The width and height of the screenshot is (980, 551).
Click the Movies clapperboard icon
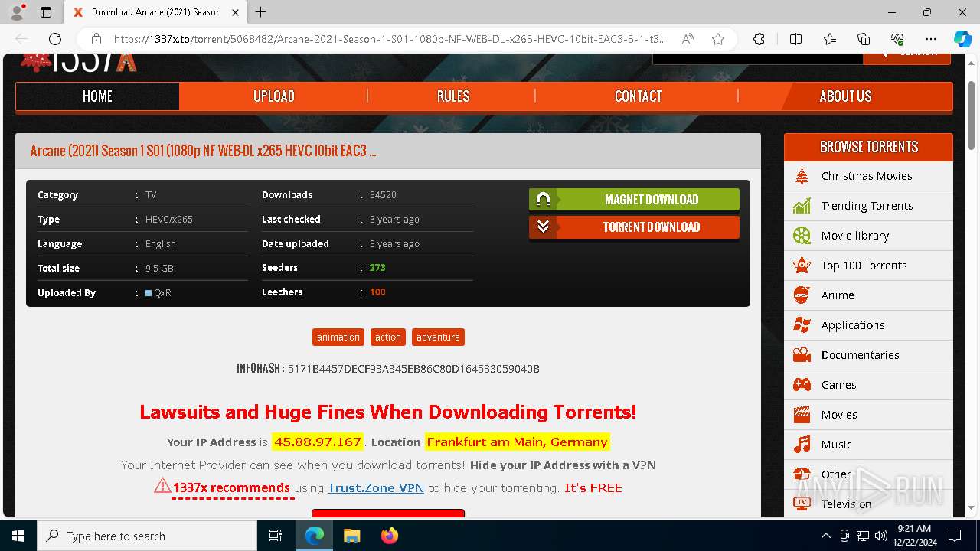pyautogui.click(x=802, y=415)
